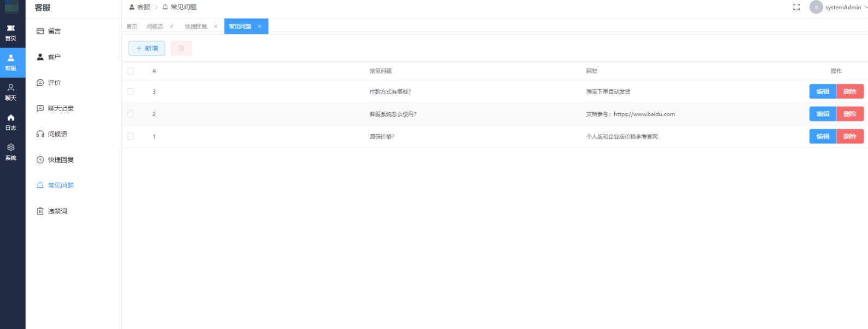Check the row 3 付款方式有哪些 checkbox

click(x=130, y=91)
